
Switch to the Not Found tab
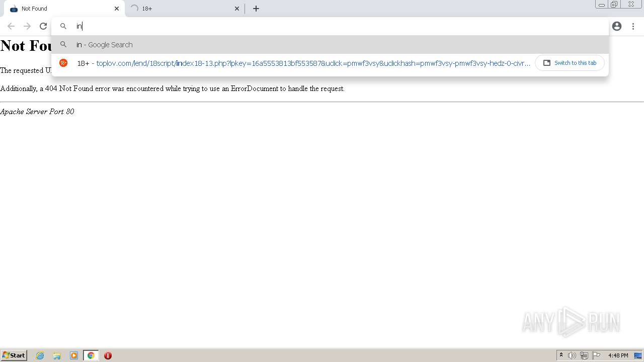64,9
